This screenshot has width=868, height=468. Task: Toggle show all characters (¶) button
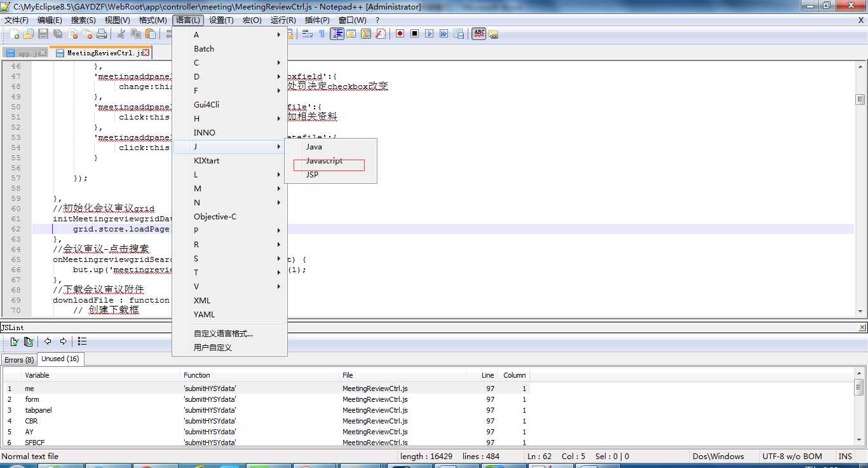point(322,34)
